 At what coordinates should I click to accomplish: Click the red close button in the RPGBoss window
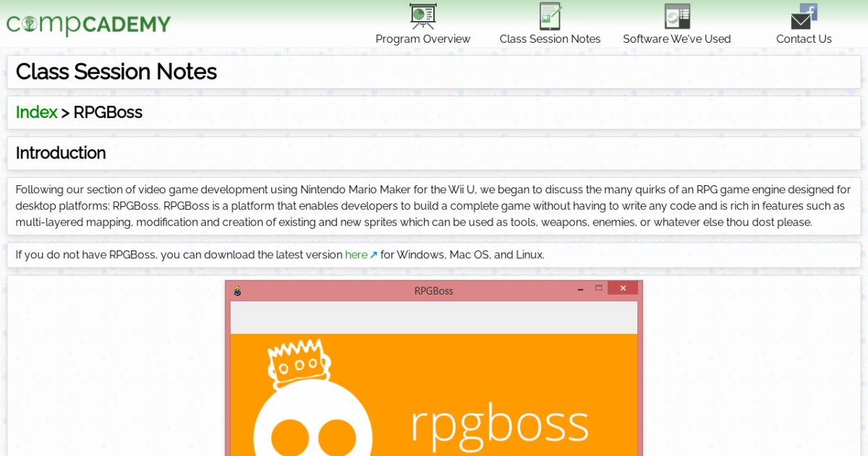(622, 288)
